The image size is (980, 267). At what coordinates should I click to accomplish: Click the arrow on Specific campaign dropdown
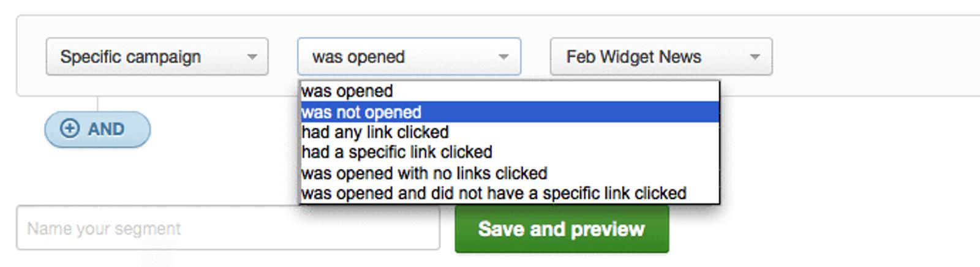pyautogui.click(x=252, y=57)
